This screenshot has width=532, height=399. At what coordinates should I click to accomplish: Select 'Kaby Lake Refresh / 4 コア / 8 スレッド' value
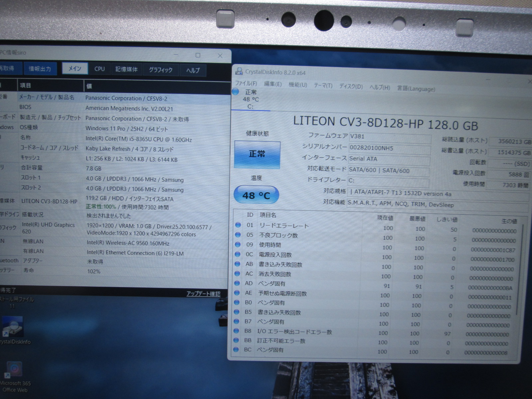point(130,149)
